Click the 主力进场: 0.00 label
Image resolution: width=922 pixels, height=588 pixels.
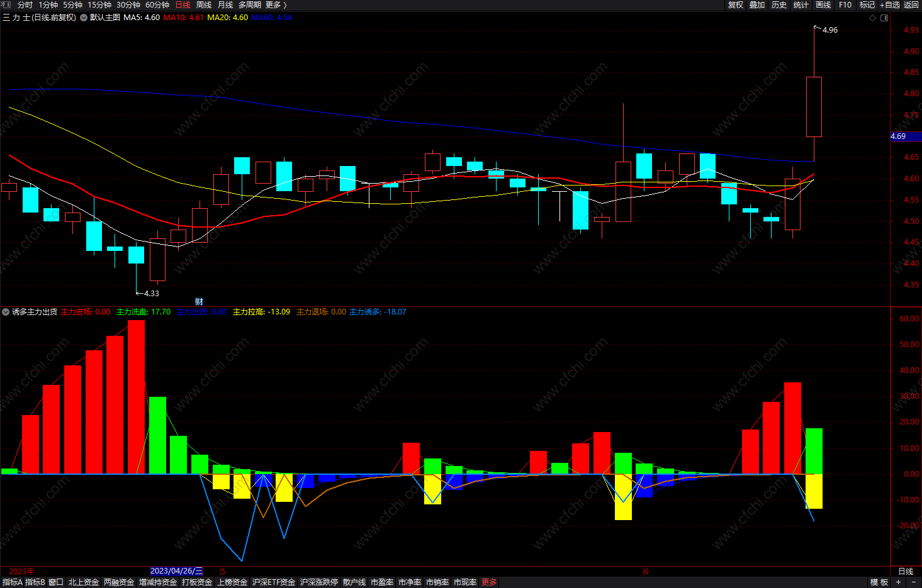[x=86, y=312]
